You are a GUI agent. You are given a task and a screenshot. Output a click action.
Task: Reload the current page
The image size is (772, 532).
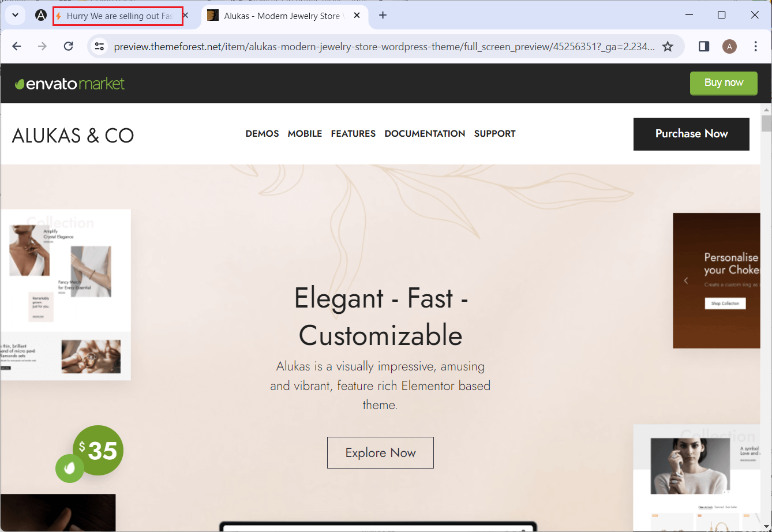(68, 46)
